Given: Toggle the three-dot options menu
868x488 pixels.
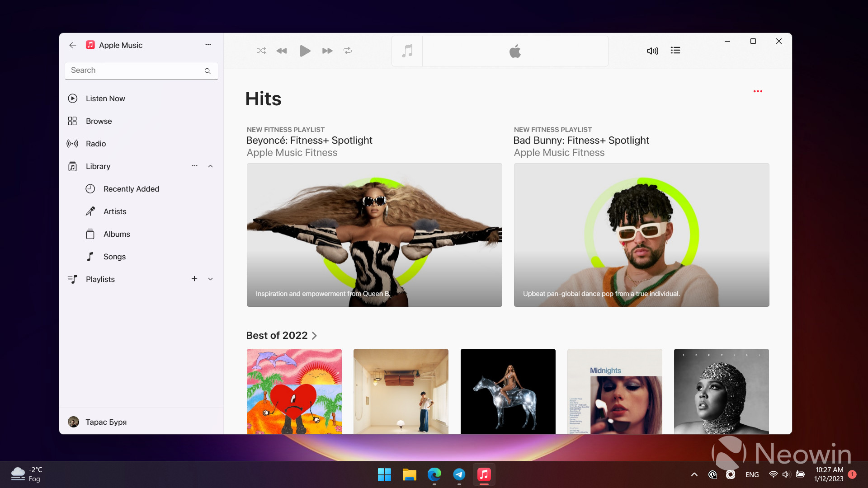Looking at the screenshot, I should coord(758,91).
